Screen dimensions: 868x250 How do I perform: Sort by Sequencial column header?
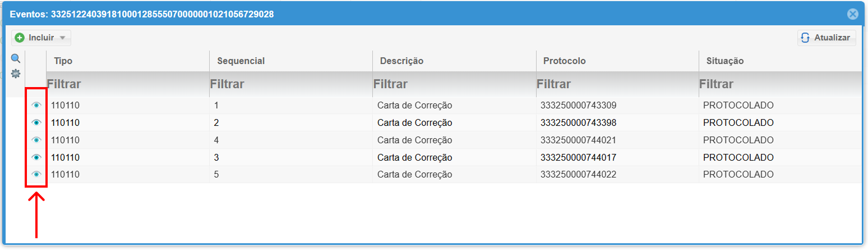tap(241, 61)
